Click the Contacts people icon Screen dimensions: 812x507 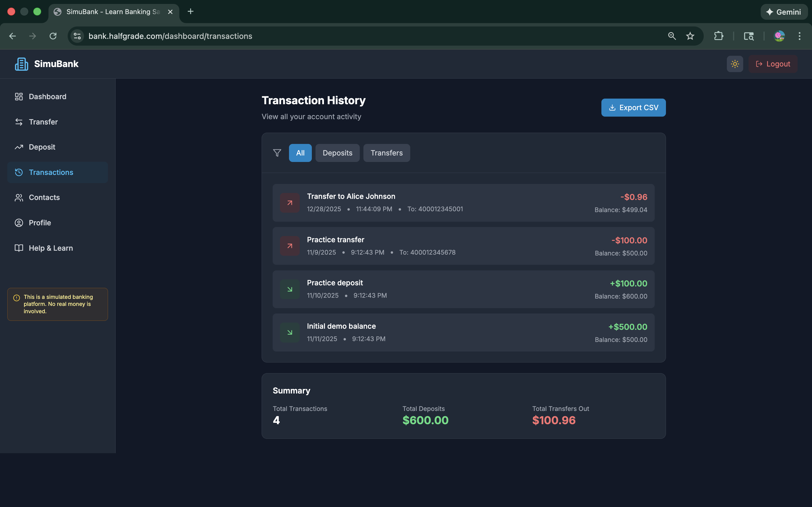[x=19, y=197]
